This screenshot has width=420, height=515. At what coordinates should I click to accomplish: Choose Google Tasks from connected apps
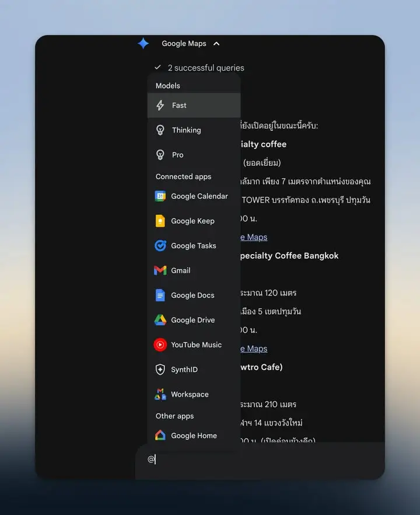[194, 246]
